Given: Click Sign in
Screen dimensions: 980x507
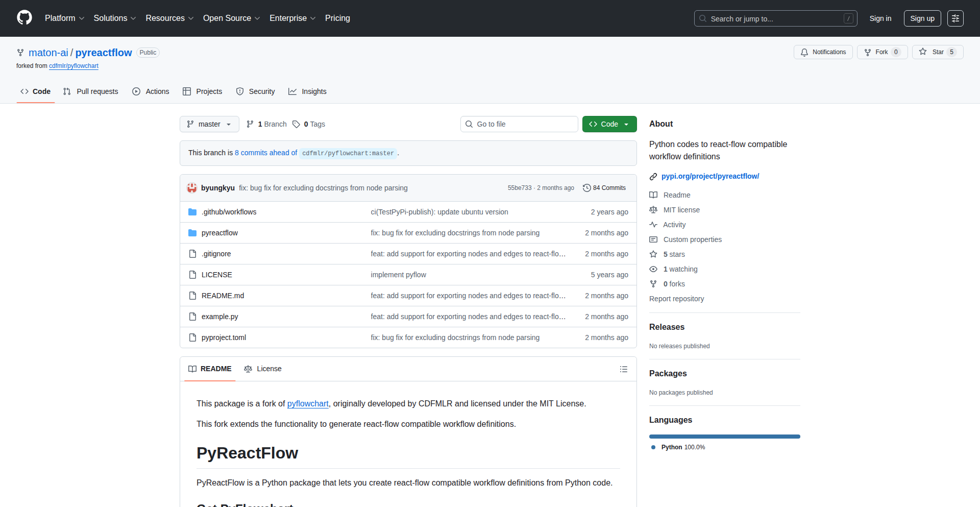Looking at the screenshot, I should point(880,18).
